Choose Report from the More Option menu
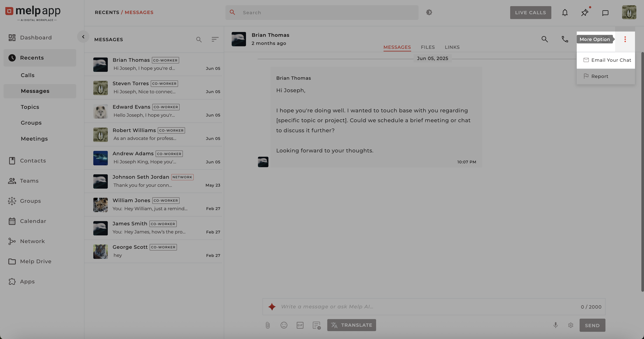 click(600, 76)
